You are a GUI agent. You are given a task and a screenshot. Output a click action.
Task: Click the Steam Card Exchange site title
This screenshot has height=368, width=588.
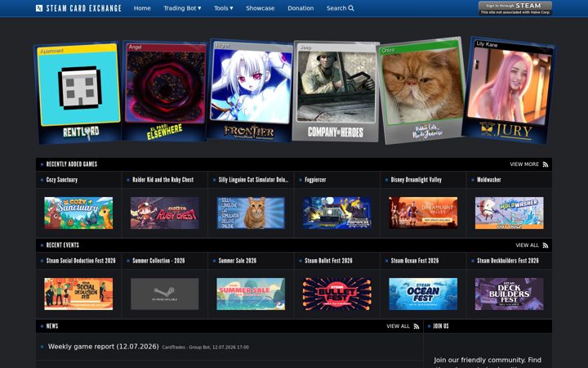coord(83,8)
